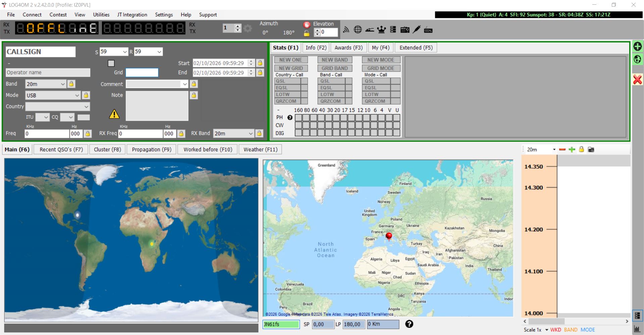Viewport: 644px width, 335px height.
Task: Open the CW paddle key icon
Action: 369,30
